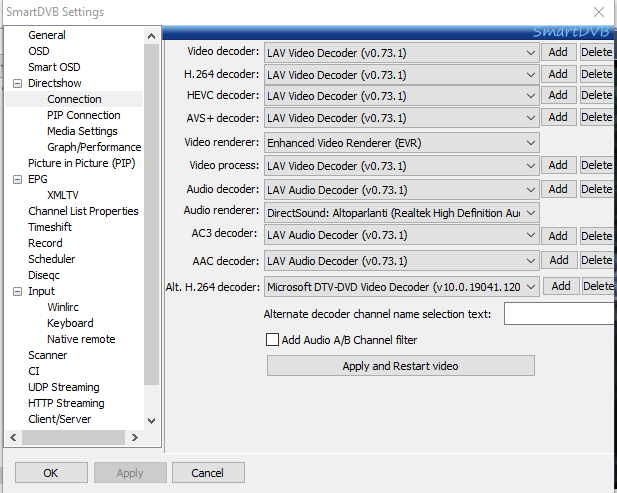Viewport: 617px width, 493px height.
Task: Enable Add Audio A/B Channel filter
Action: tap(272, 340)
